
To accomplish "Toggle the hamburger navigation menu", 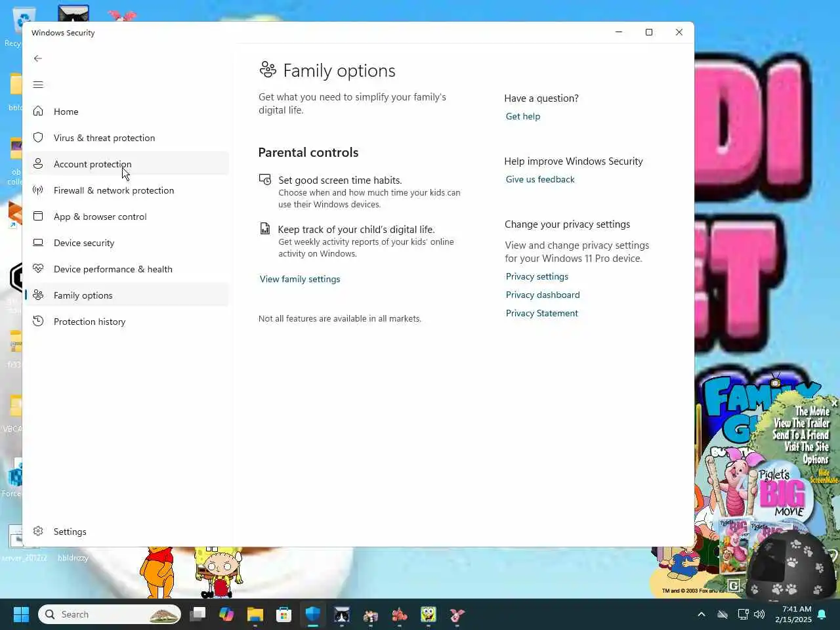I will point(38,85).
